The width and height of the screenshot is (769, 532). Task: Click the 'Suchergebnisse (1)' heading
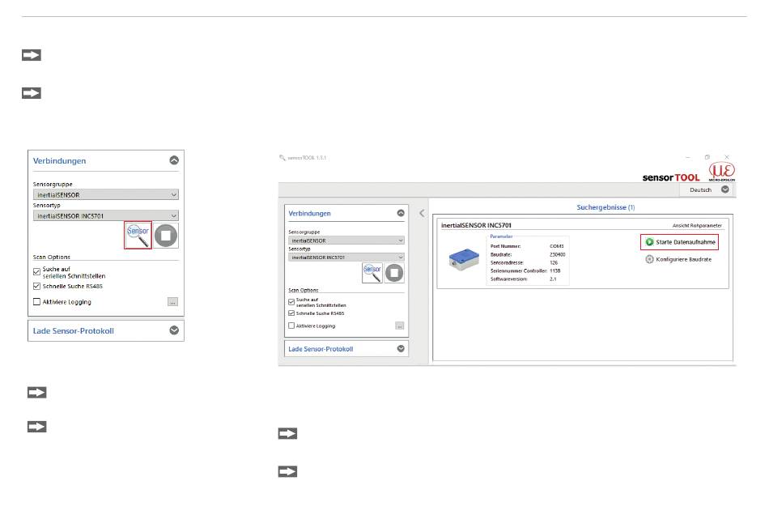[x=605, y=207]
